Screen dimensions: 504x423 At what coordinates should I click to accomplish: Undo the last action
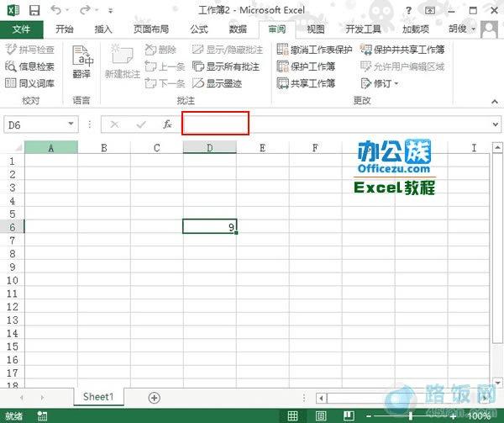point(55,10)
